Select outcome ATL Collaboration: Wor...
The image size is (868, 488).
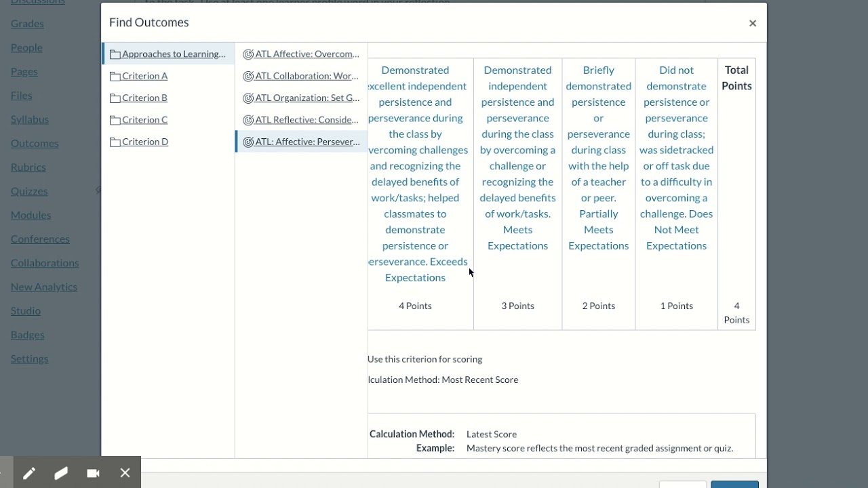307,76
